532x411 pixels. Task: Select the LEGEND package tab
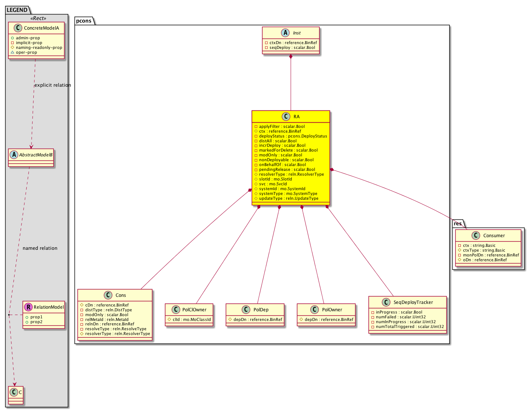tap(17, 10)
